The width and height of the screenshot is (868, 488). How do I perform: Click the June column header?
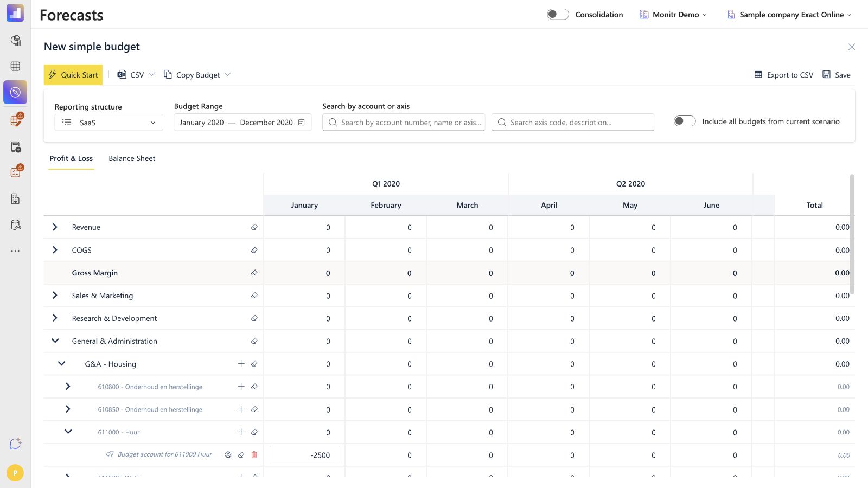click(x=711, y=205)
